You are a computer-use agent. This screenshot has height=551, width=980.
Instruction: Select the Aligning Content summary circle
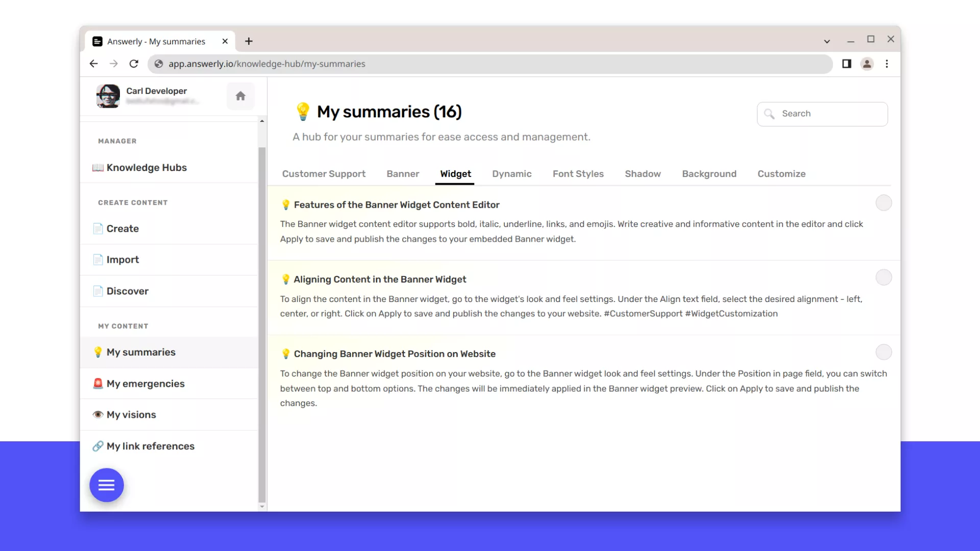click(884, 278)
